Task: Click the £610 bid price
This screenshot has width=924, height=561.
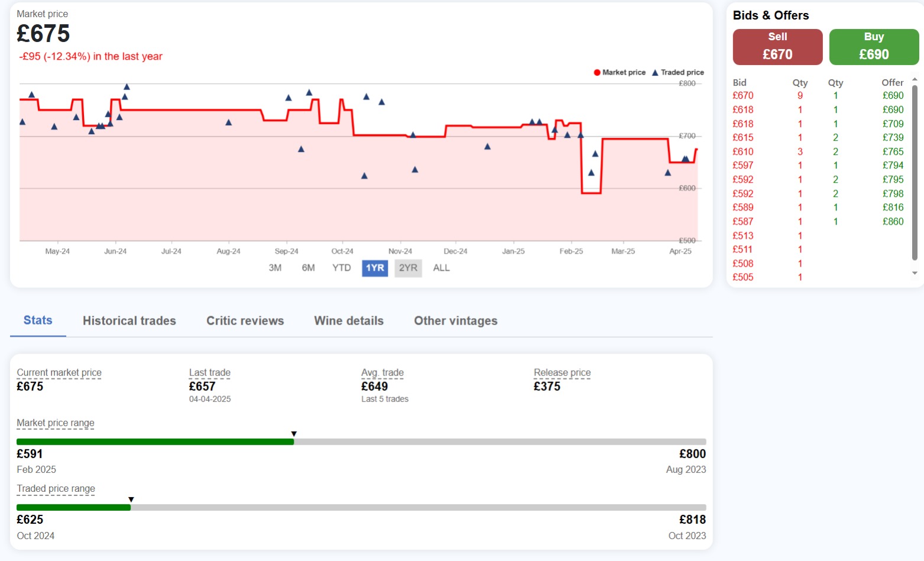Action: point(743,152)
